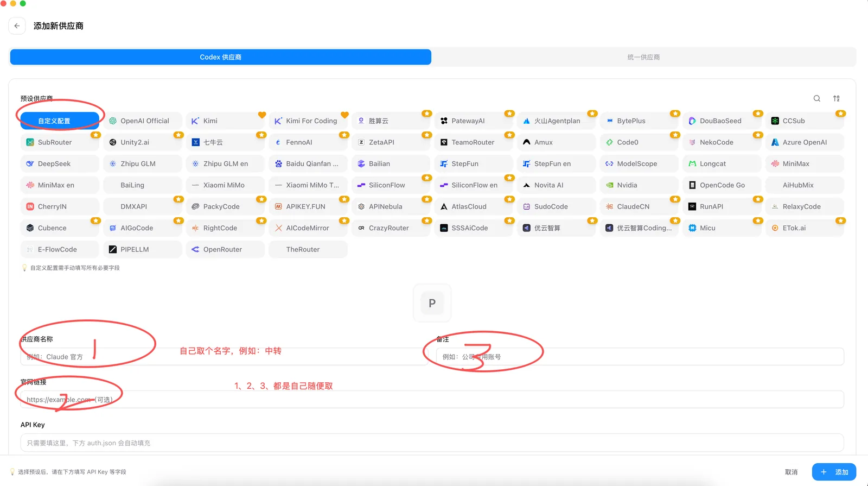The height and width of the screenshot is (486, 868).
Task: Pick the NekoCode preset
Action: pyautogui.click(x=722, y=142)
